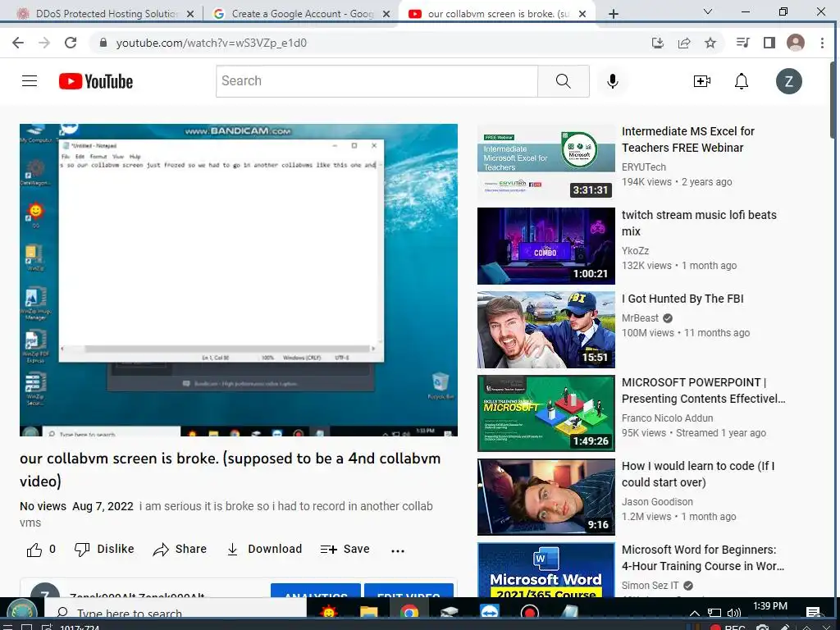The image size is (840, 630).
Task: Click the Dislike button
Action: tap(104, 549)
